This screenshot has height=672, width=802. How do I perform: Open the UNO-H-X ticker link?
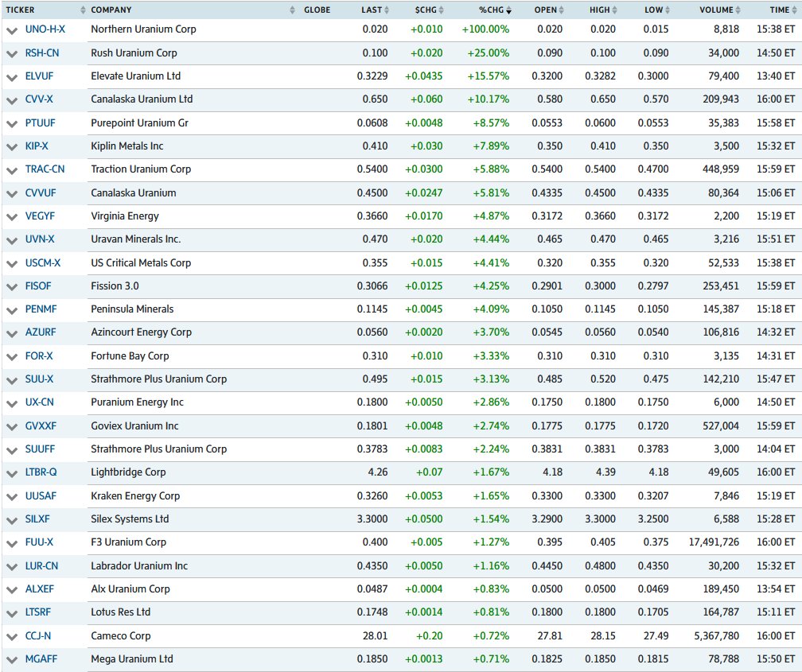pos(45,29)
